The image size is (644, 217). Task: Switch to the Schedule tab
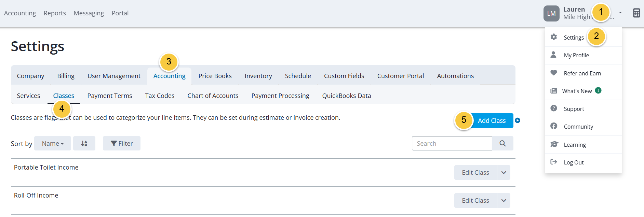298,76
